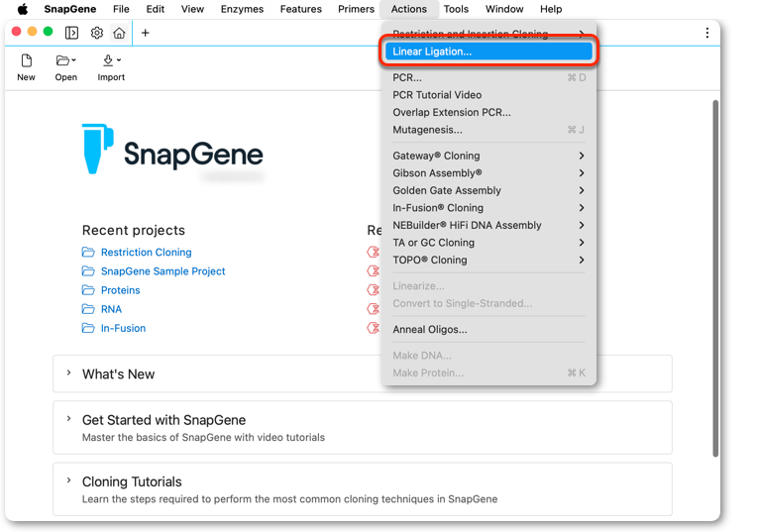Viewport: 758px width, 532px height.
Task: Open the Apple menu
Action: coord(23,9)
